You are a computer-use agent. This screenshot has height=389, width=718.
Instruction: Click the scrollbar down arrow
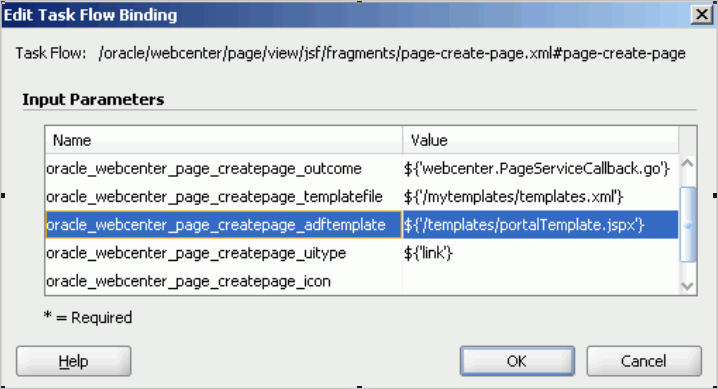687,286
